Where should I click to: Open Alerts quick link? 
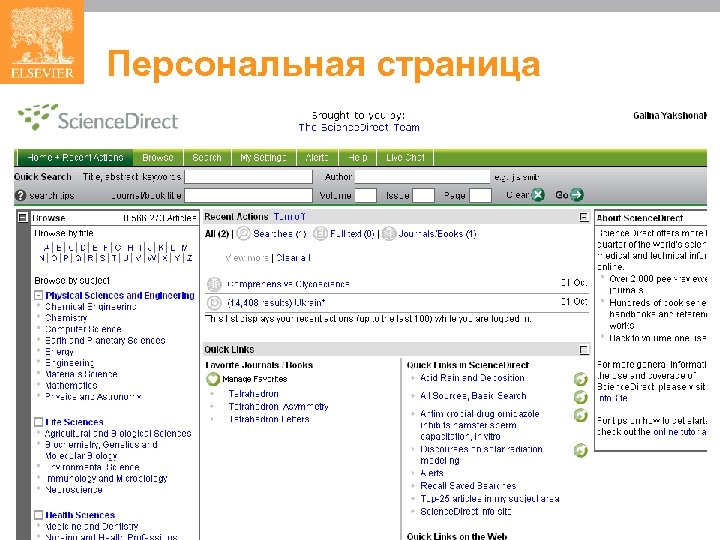coord(432,473)
